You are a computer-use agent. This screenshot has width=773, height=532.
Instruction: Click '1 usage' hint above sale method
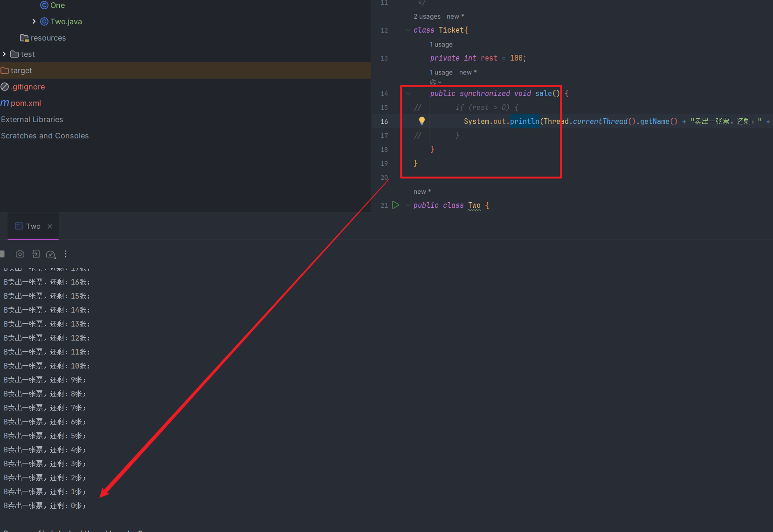[441, 72]
